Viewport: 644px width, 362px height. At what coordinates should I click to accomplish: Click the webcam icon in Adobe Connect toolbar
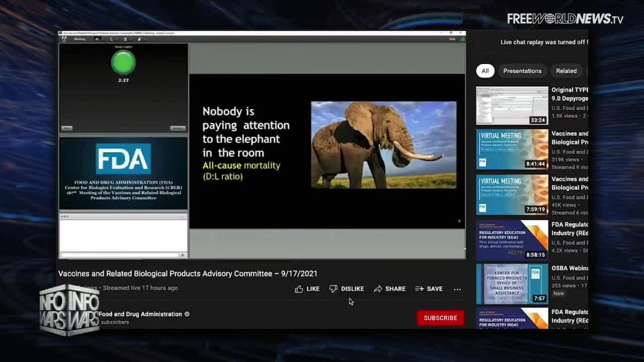[125, 39]
